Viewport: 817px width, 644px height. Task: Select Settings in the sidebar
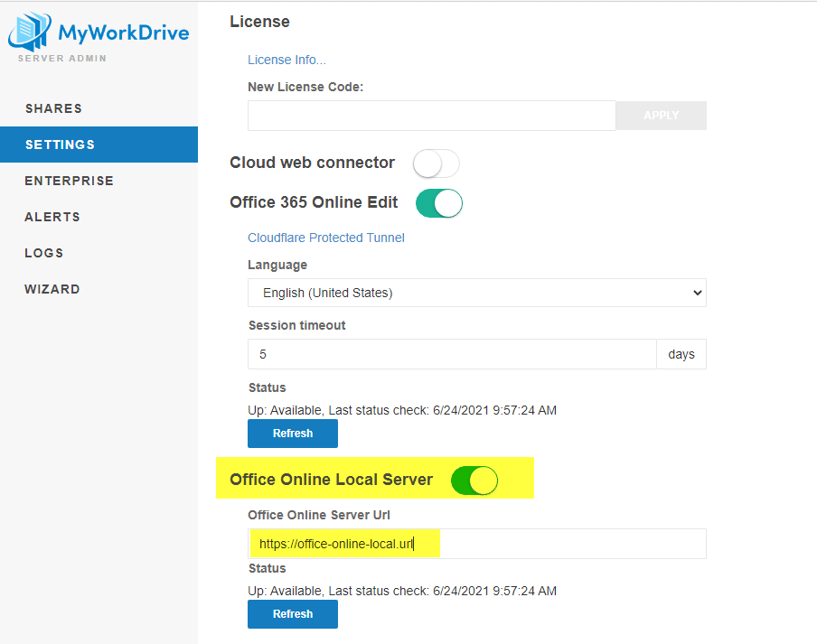click(60, 145)
